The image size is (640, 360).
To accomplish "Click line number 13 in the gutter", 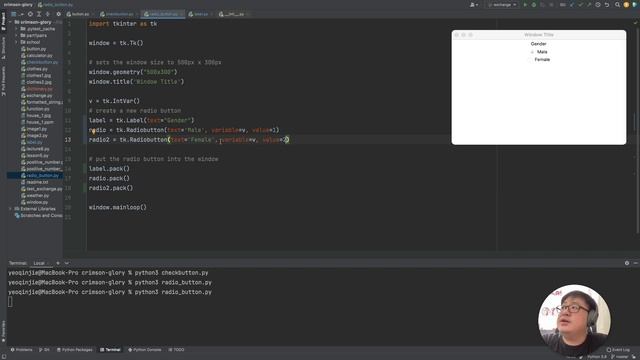I will pos(68,140).
